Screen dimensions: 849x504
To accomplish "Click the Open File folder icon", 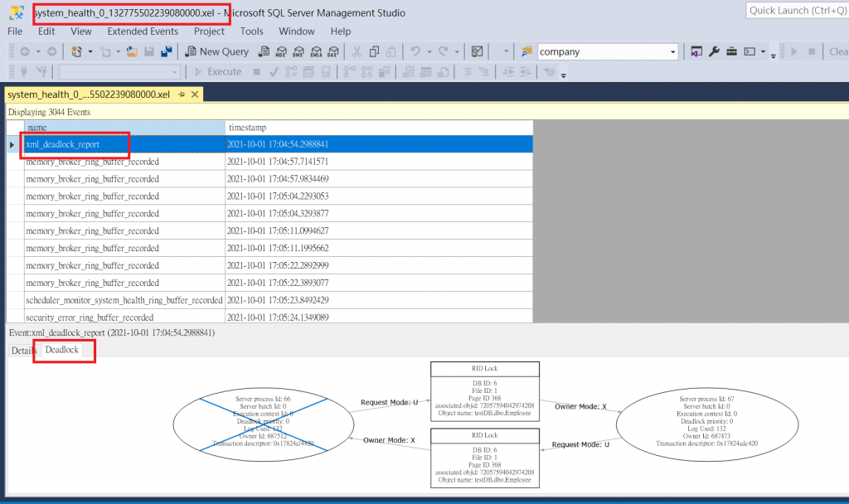I will (x=132, y=51).
